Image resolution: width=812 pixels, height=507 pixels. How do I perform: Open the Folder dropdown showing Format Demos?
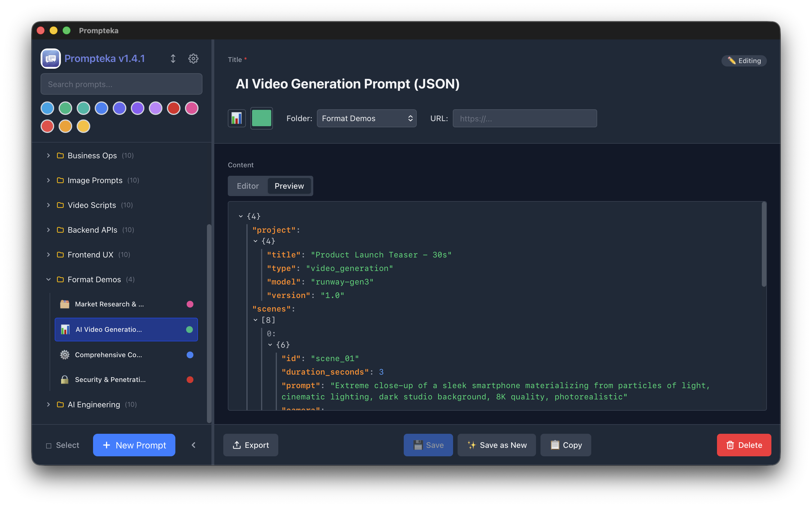pos(367,118)
